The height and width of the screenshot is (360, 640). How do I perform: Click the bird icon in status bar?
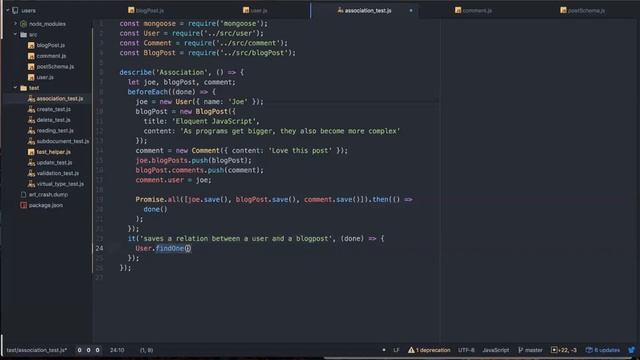click(x=632, y=350)
